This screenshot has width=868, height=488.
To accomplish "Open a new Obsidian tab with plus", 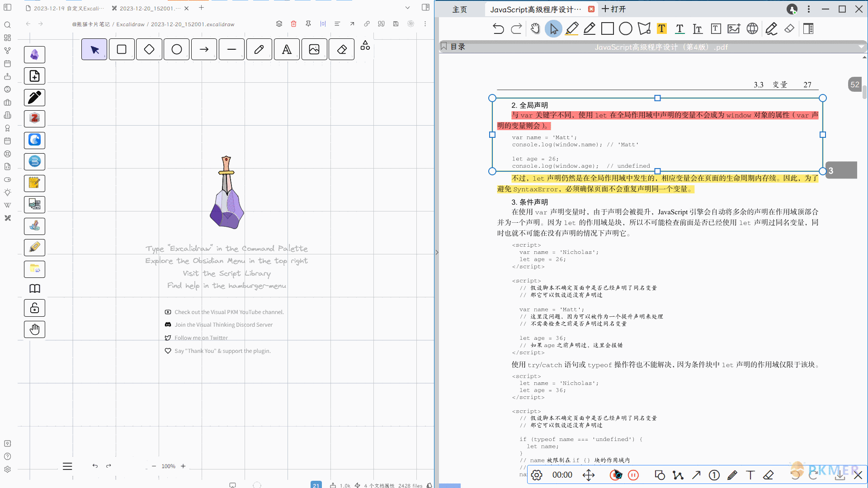I will tap(201, 8).
